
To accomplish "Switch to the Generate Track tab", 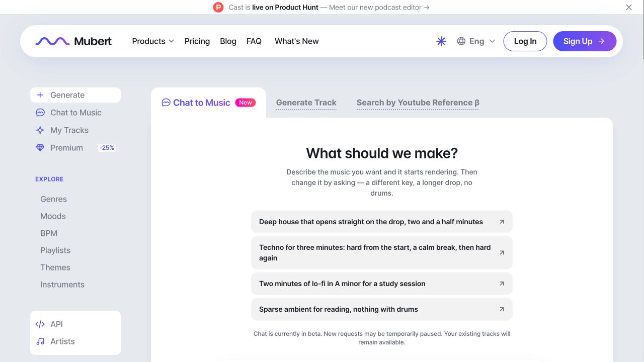I will (306, 103).
